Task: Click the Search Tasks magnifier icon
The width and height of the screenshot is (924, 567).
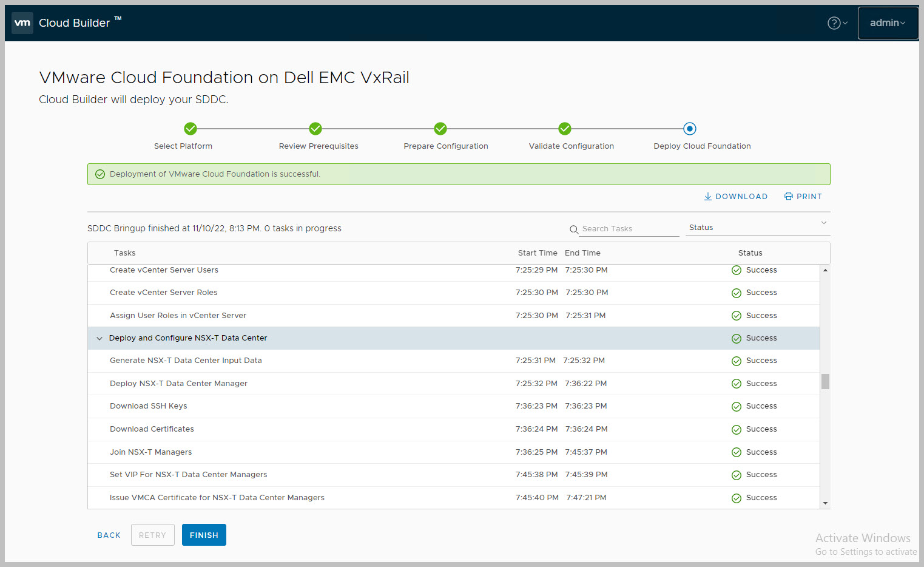Action: click(x=573, y=229)
